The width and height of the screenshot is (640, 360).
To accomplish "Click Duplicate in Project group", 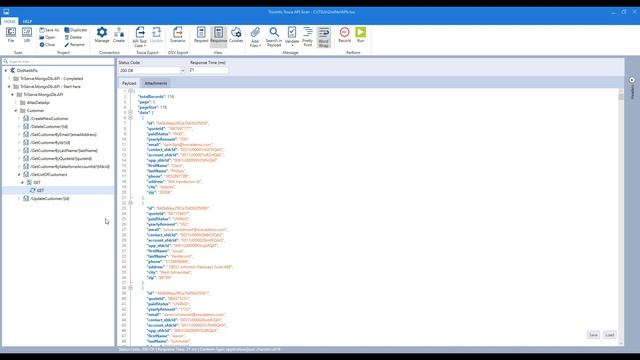I will click(76, 30).
